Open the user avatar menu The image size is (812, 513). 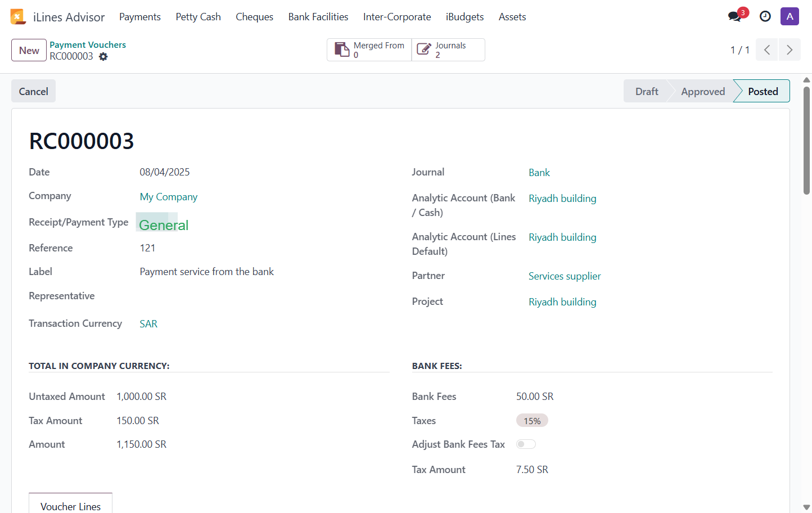(x=790, y=16)
